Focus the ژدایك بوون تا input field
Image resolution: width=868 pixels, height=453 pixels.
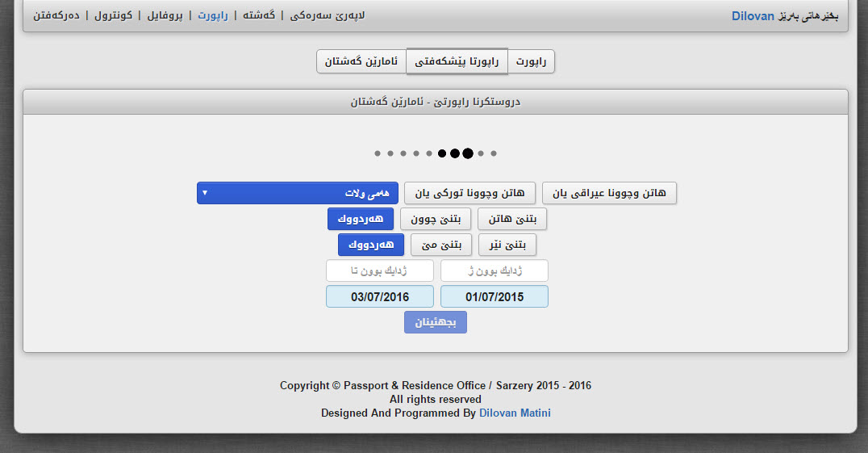380,271
